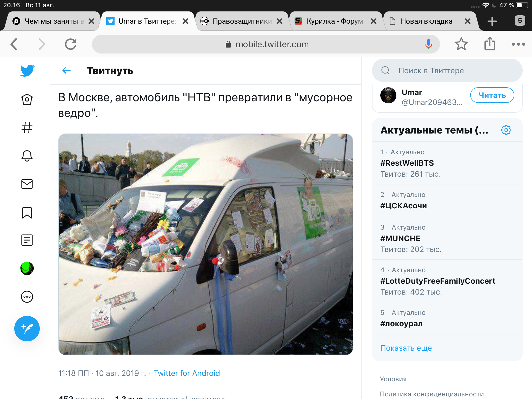Open More circled-dots sidebar icon
532x399 pixels.
(27, 297)
